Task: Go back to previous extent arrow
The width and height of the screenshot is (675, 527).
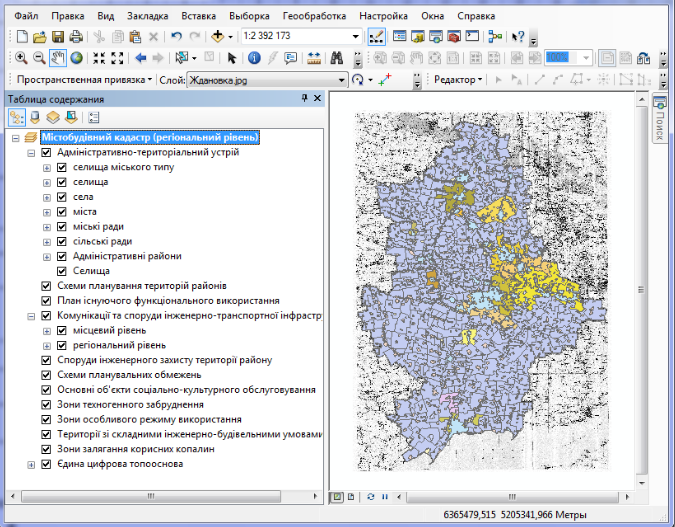Action: 141,58
